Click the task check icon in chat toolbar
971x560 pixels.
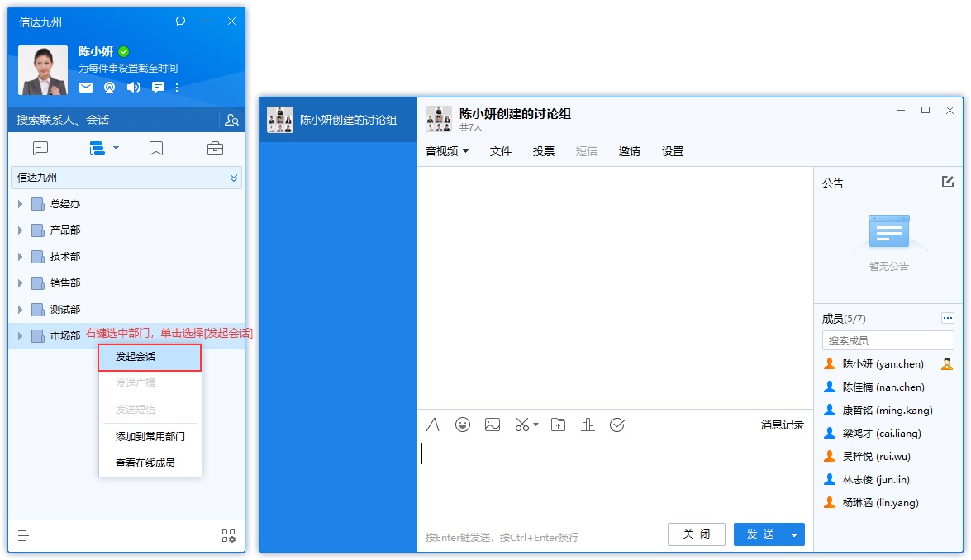point(617,425)
